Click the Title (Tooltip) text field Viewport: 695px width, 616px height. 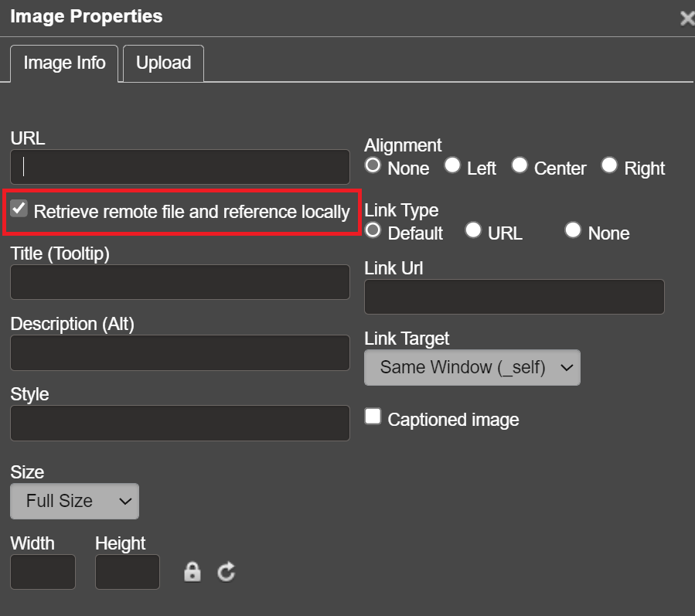180,282
